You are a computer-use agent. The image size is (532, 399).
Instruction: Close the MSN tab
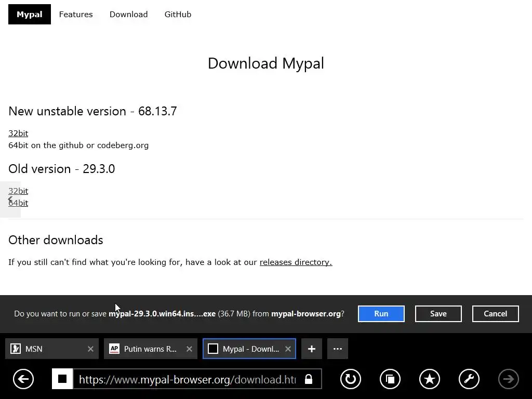[x=90, y=349]
